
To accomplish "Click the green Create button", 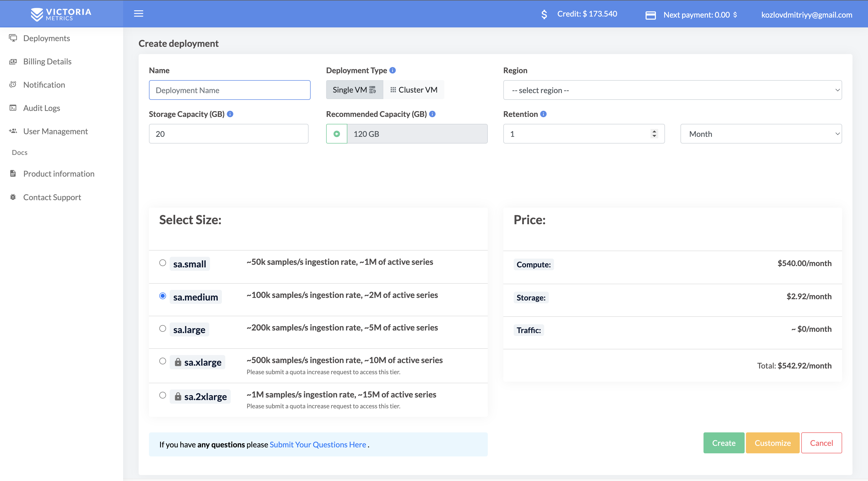I will pos(724,443).
